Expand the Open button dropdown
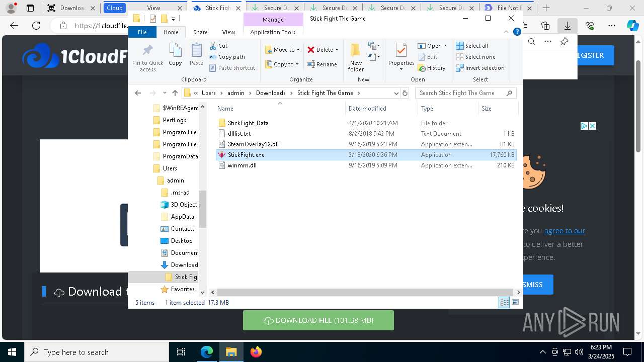 point(445,46)
